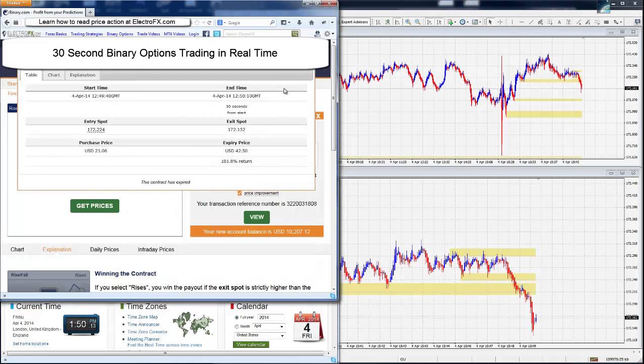This screenshot has width=644, height=364.
Task: Switch to the Explanation tab in contract popup
Action: pyautogui.click(x=82, y=75)
